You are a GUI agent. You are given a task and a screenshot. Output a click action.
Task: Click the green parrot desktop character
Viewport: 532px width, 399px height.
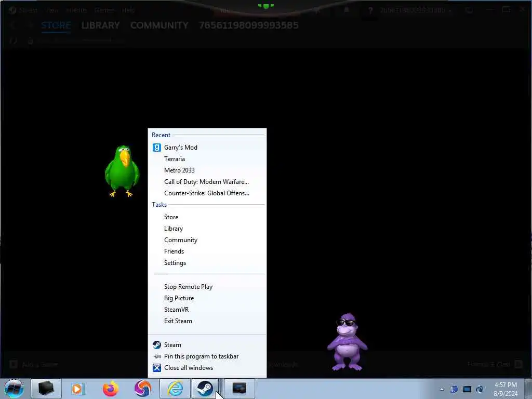tap(122, 171)
